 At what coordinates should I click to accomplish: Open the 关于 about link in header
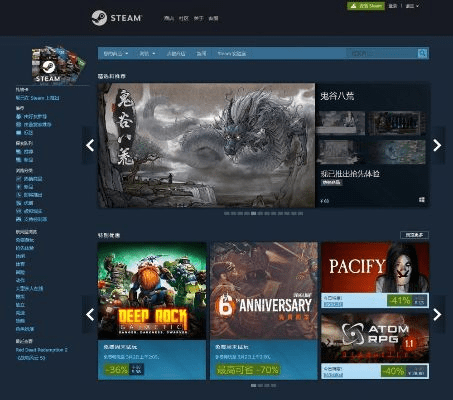click(x=199, y=18)
